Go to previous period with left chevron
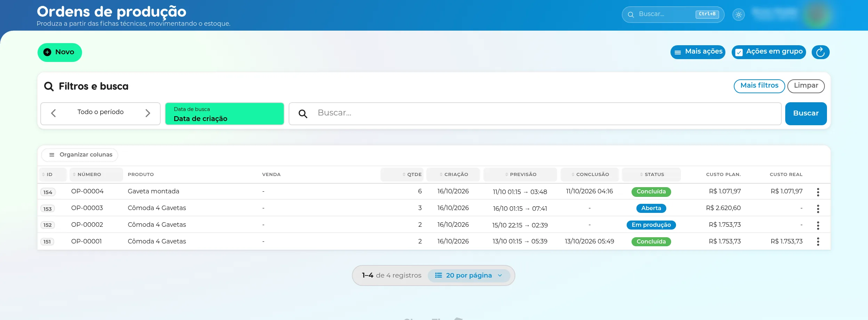The width and height of the screenshot is (868, 320). 53,113
